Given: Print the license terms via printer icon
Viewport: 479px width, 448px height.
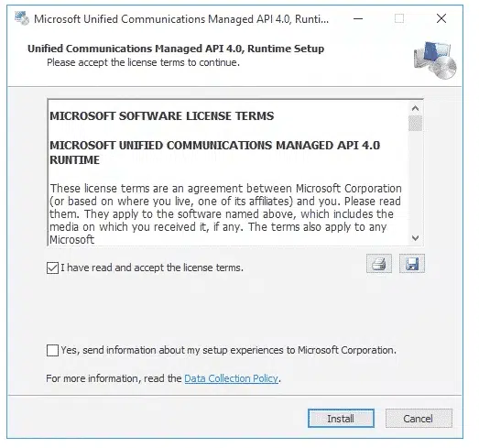Looking at the screenshot, I should pyautogui.click(x=379, y=264).
